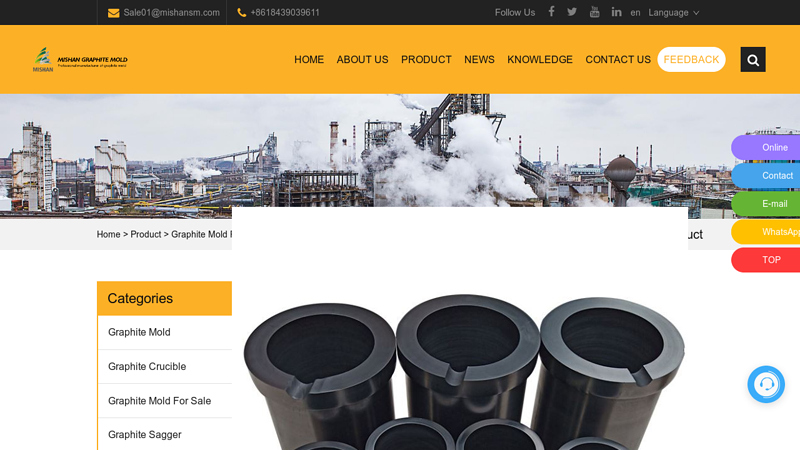Click the envelope icon beside the email address

[x=113, y=13]
